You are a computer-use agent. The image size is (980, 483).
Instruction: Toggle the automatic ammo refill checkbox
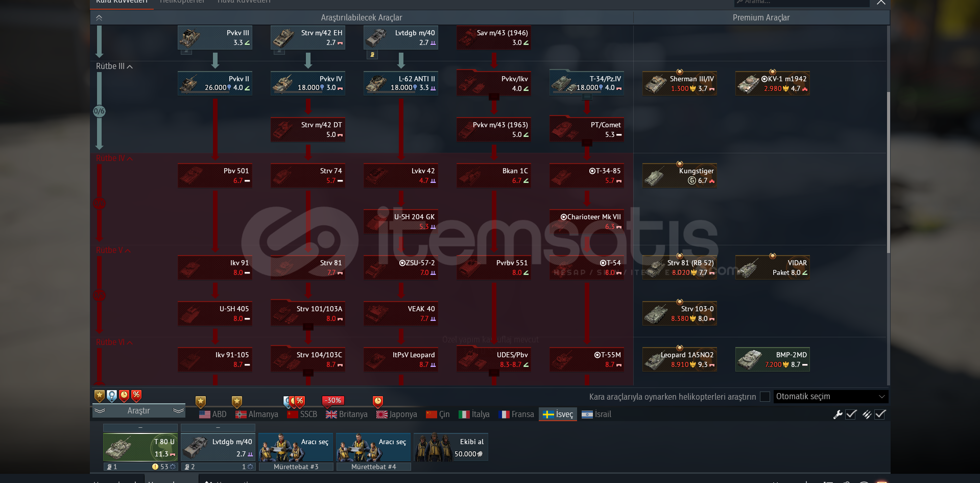point(880,415)
